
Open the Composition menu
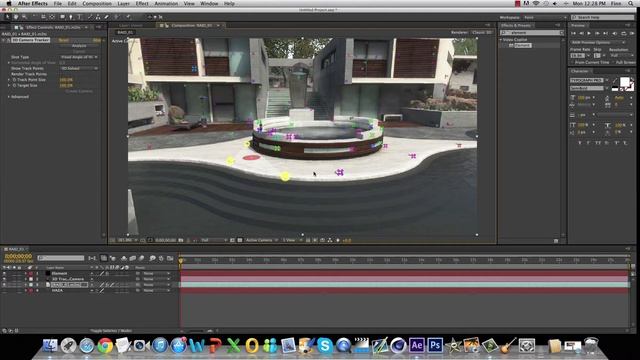pos(97,3)
